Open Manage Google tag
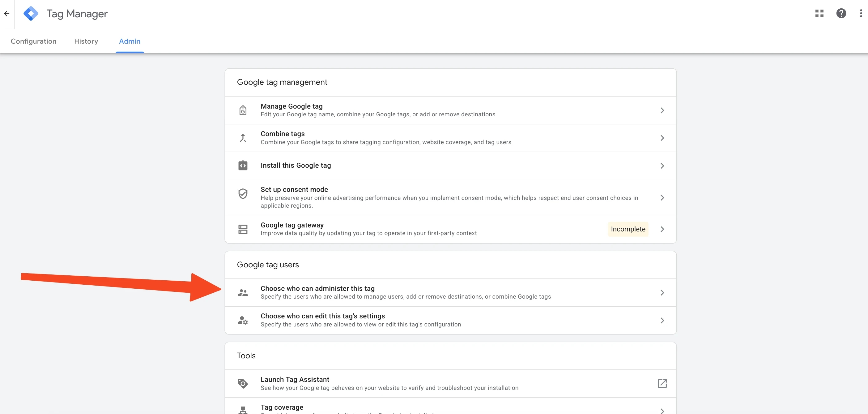Screen dimensions: 868x414 tap(450, 110)
